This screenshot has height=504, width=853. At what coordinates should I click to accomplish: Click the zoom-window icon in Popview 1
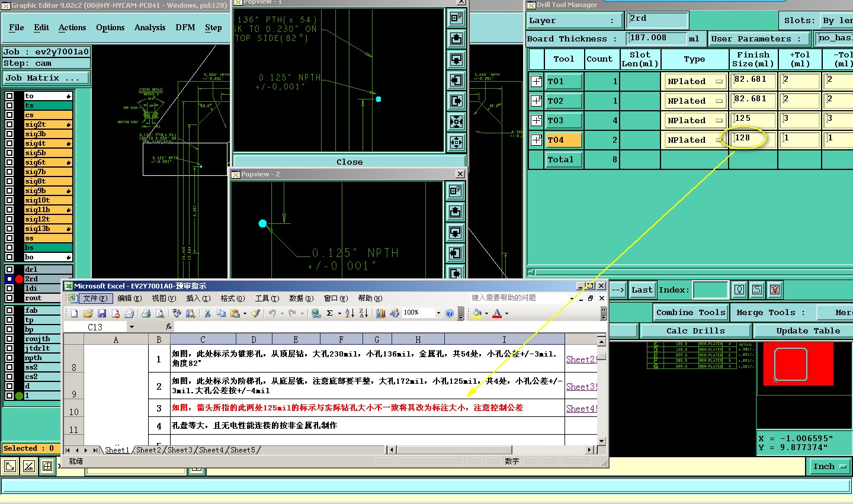(456, 18)
